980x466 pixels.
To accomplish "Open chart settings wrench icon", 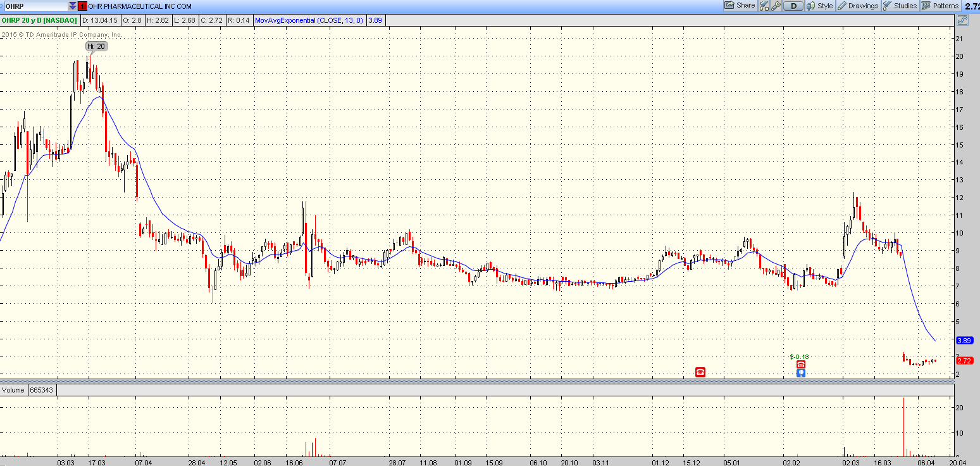I will [776, 6].
